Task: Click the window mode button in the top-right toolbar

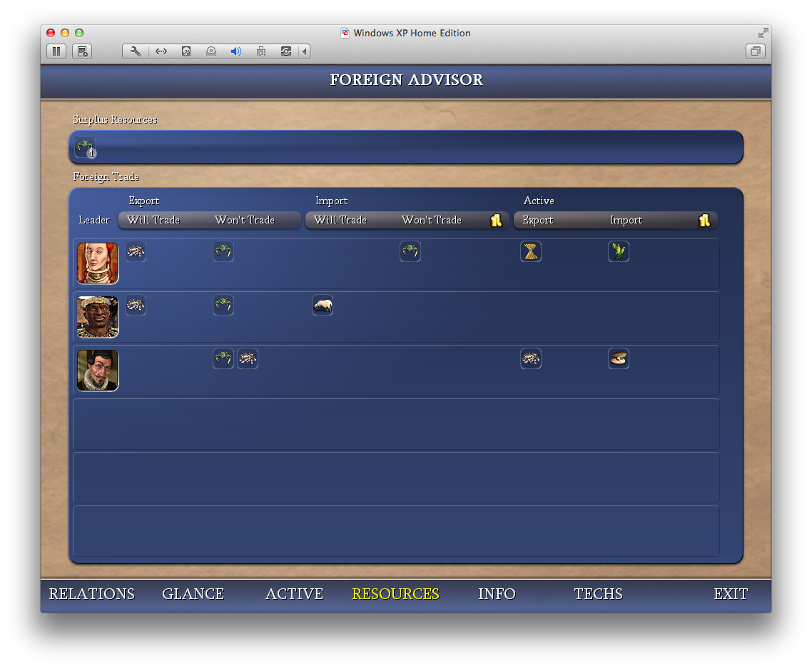Action: point(756,51)
